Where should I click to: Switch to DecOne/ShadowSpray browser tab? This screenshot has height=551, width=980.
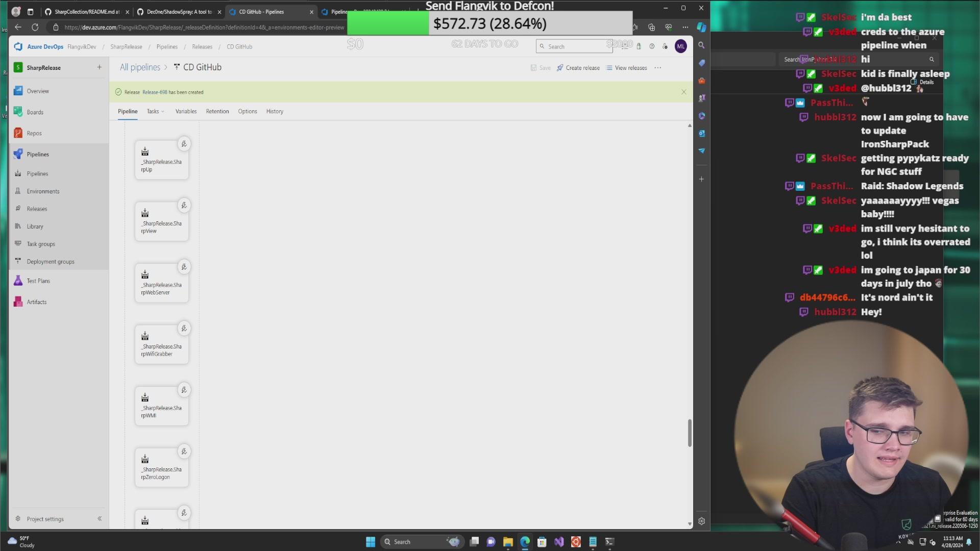click(180, 12)
